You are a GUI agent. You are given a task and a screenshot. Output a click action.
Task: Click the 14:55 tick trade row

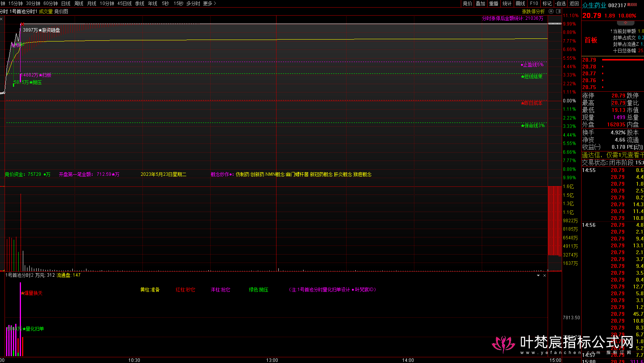coord(613,170)
